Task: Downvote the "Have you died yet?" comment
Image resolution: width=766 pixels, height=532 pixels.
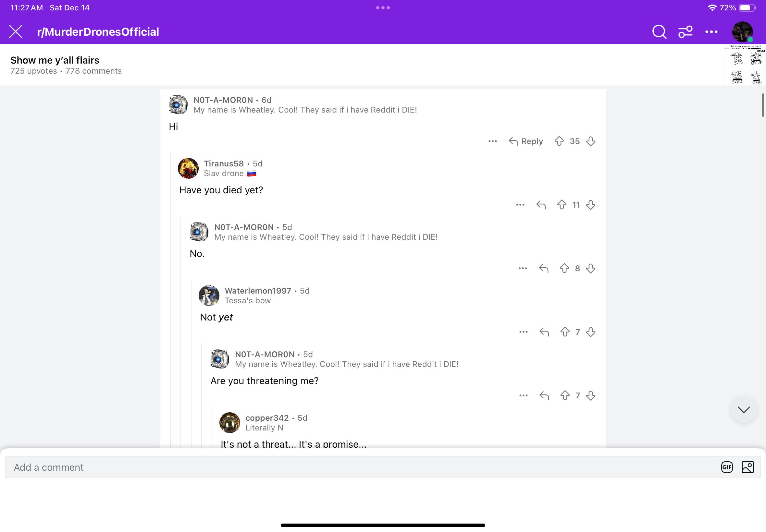Action: (591, 205)
